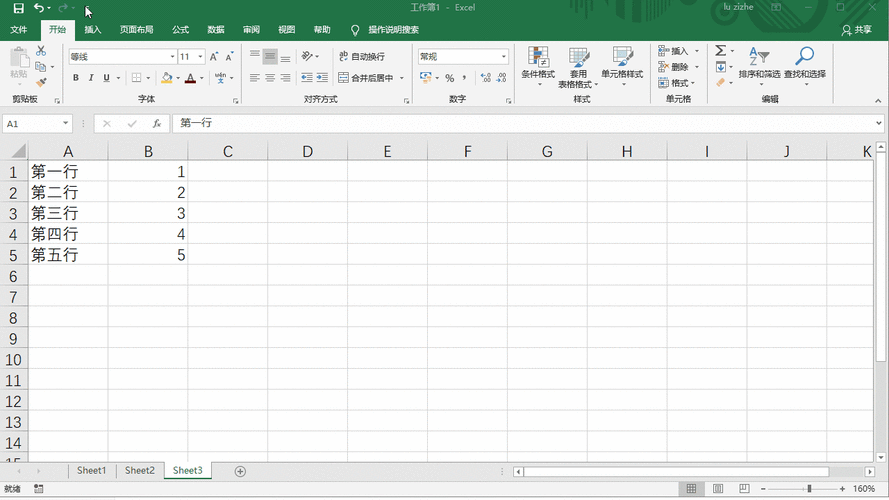Expand the 合并后居中 dropdown arrow
The image size is (889, 500).
pos(401,78)
